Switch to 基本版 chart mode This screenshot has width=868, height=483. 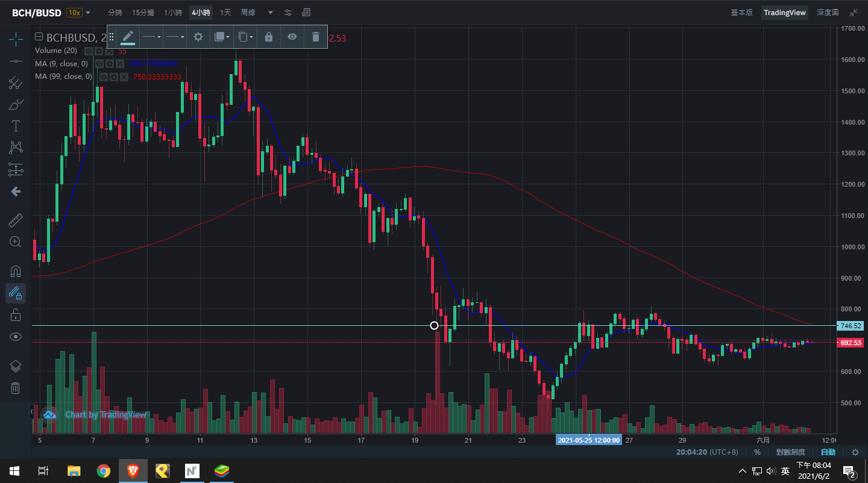pos(741,13)
